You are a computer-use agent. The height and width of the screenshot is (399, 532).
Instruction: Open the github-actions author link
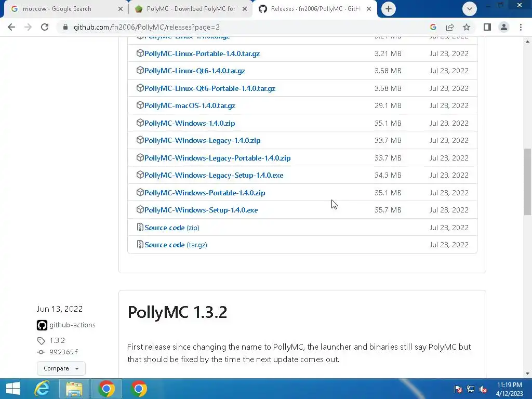click(72, 325)
